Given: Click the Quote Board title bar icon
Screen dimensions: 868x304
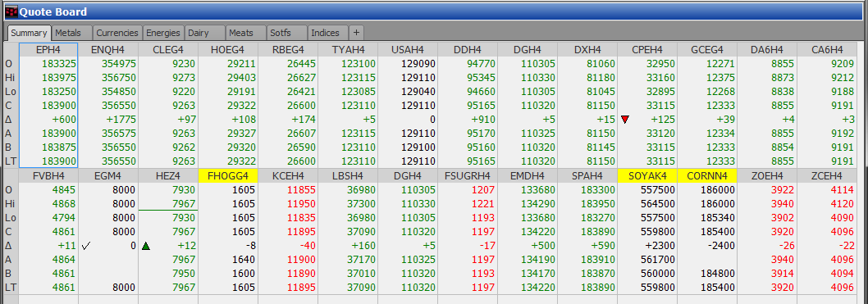Looking at the screenshot, I should 11,11.
